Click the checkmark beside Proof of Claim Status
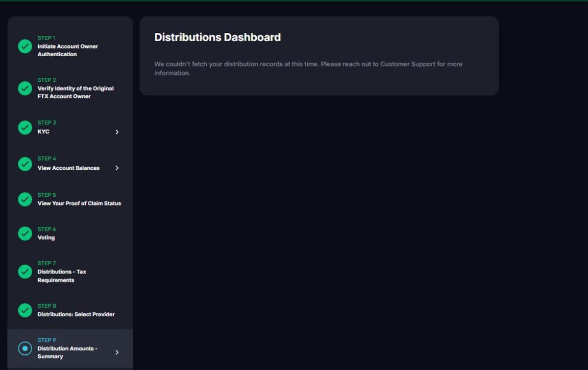 [x=25, y=199]
